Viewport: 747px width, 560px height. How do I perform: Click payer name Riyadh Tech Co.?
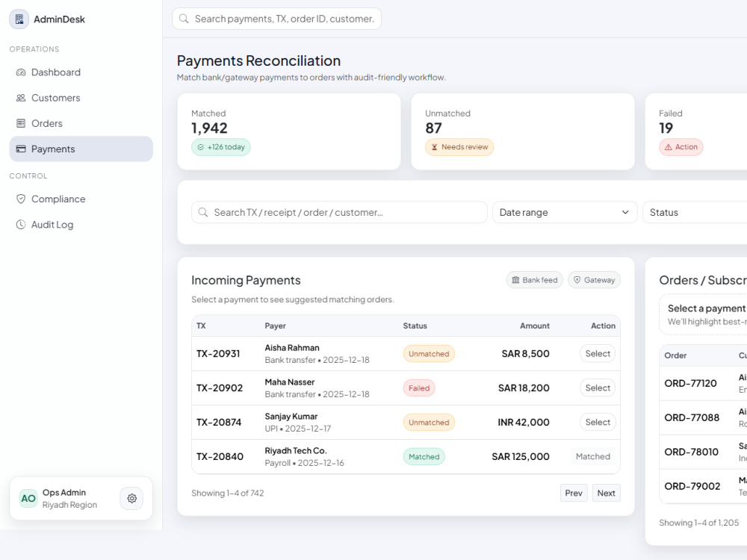coord(296,450)
